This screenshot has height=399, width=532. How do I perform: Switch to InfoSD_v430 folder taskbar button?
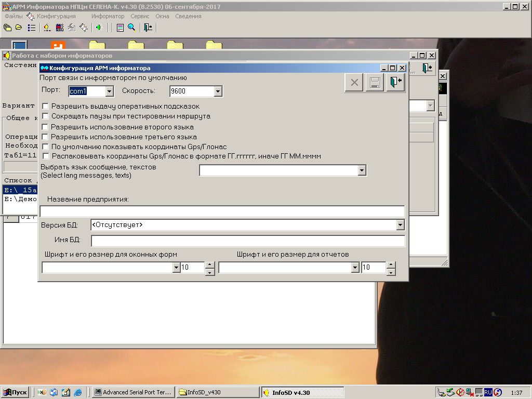pos(219,393)
